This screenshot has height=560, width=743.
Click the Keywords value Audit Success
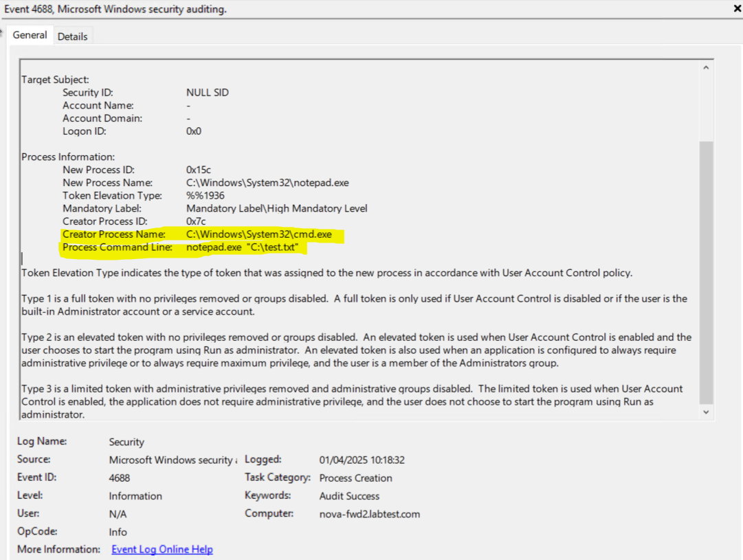coord(349,496)
